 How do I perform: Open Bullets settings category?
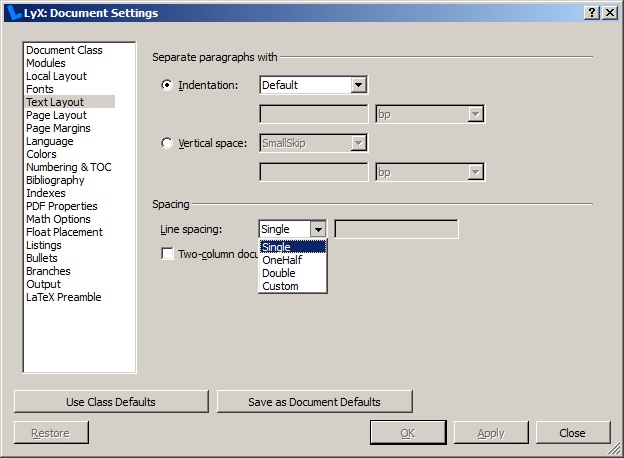[42, 258]
